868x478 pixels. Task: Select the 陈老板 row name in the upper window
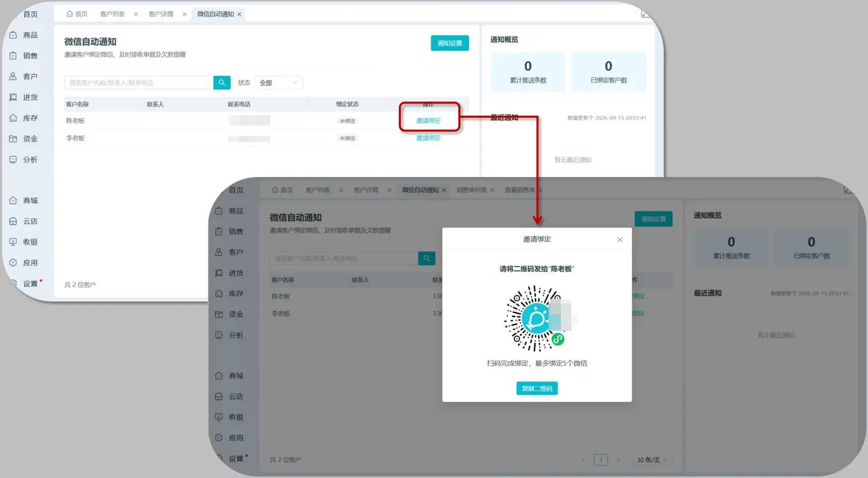tap(75, 121)
